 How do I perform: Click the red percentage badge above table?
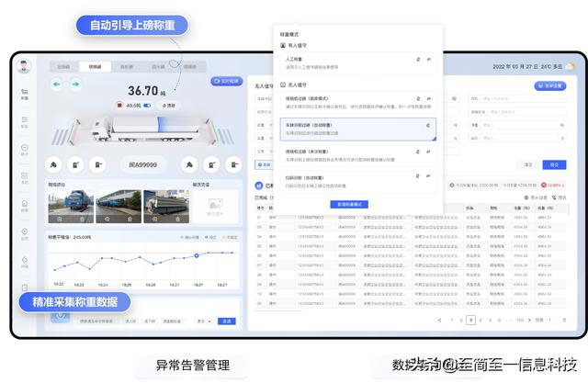(x=553, y=186)
